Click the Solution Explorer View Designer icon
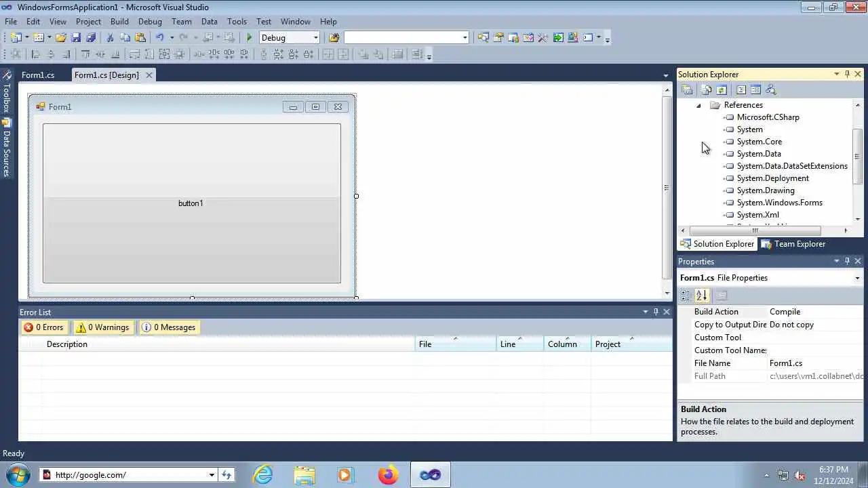 pos(755,90)
